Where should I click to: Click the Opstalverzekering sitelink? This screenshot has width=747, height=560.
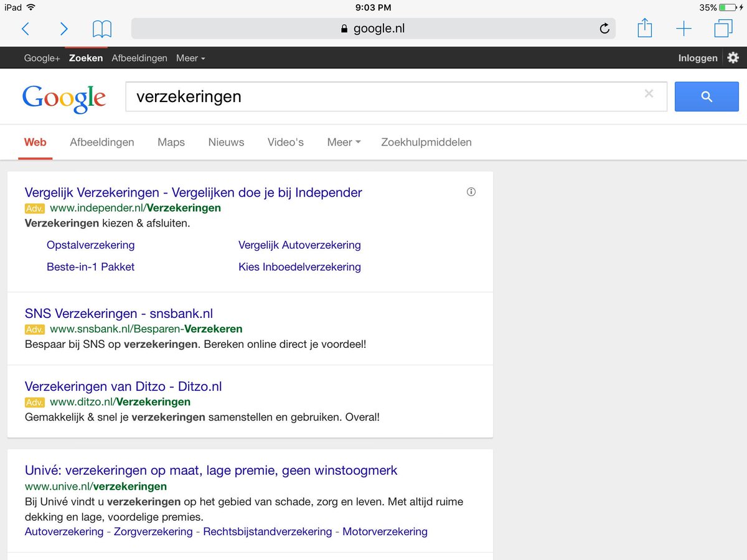(90, 245)
